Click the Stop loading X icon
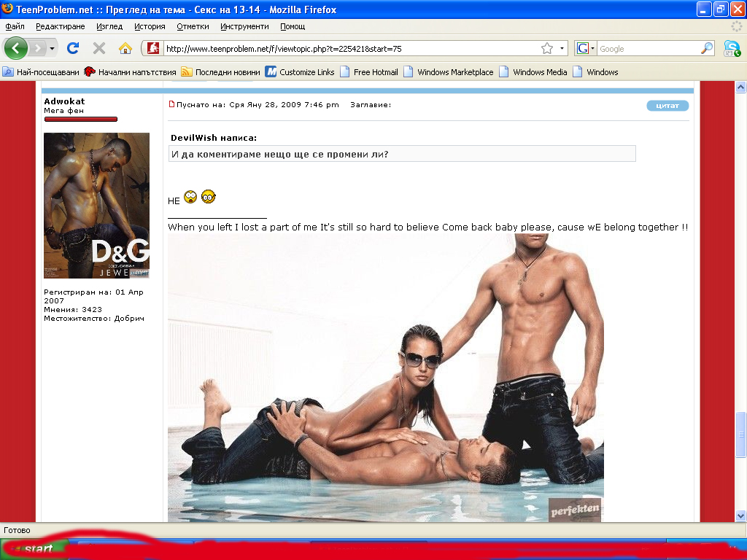 coord(99,48)
